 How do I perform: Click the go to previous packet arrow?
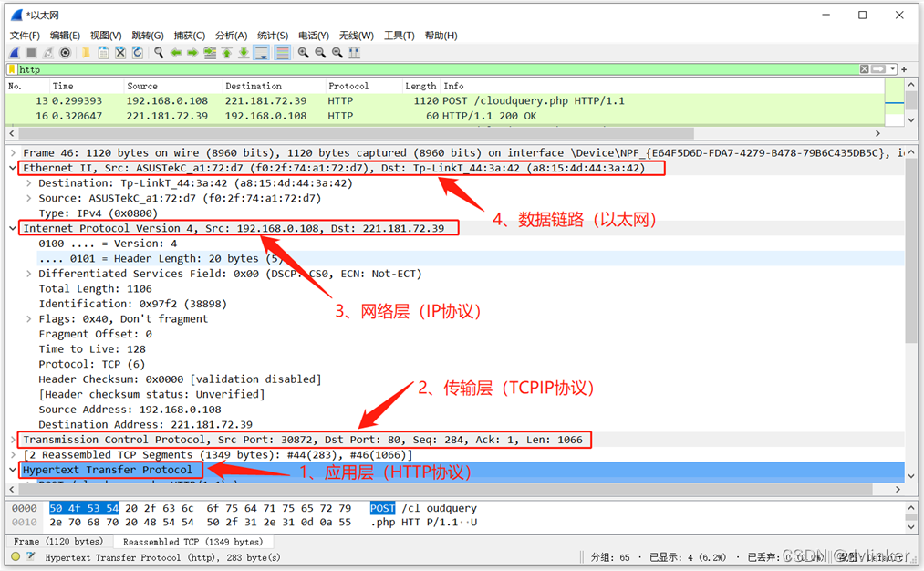pos(176,53)
